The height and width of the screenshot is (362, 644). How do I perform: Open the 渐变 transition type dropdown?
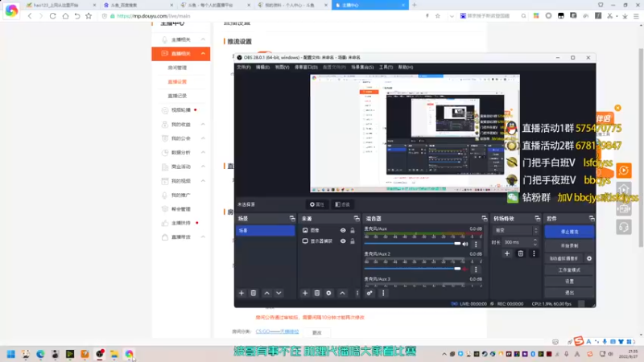click(516, 231)
